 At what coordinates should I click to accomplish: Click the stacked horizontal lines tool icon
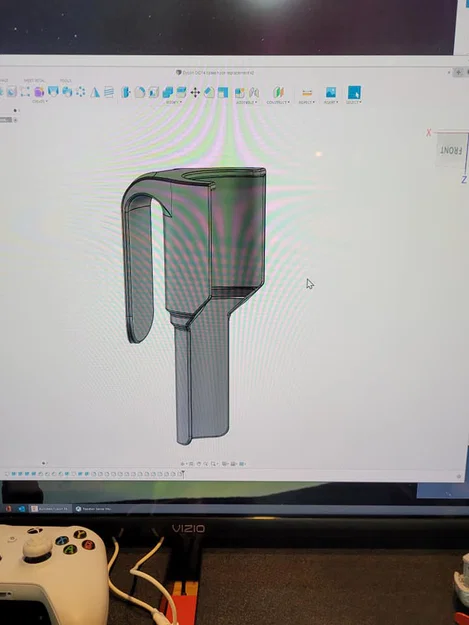tap(109, 92)
